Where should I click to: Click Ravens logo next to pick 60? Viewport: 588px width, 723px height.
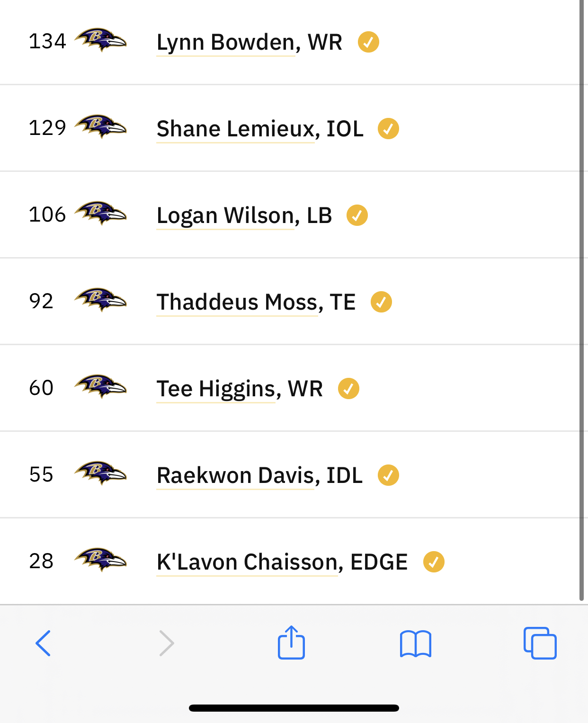tap(101, 387)
